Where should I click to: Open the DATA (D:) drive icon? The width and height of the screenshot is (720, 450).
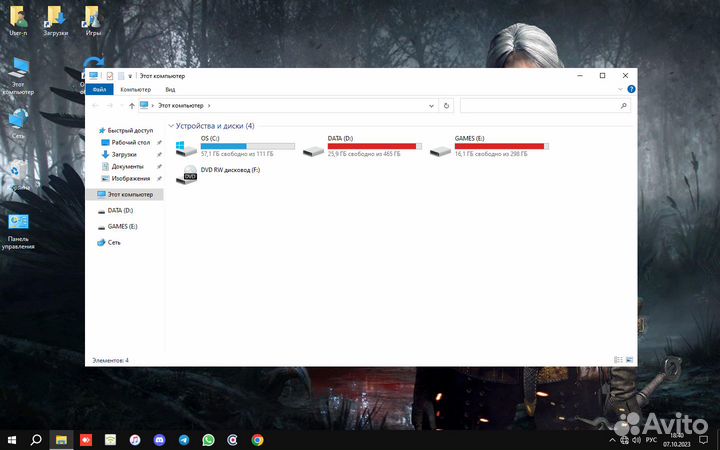coord(315,147)
